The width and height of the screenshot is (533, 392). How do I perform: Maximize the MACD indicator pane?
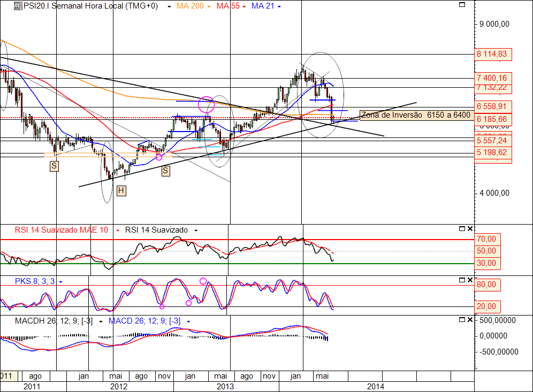pos(462,320)
